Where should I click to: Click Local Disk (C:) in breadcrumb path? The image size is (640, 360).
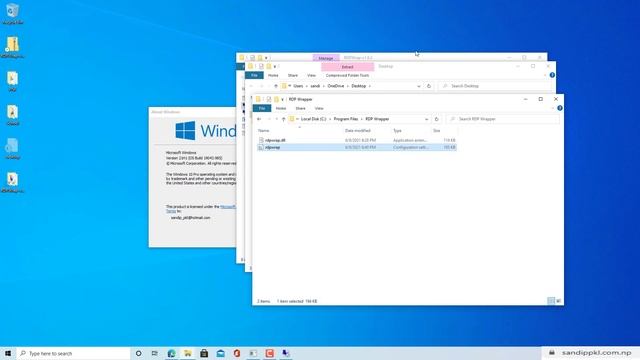click(x=313, y=119)
